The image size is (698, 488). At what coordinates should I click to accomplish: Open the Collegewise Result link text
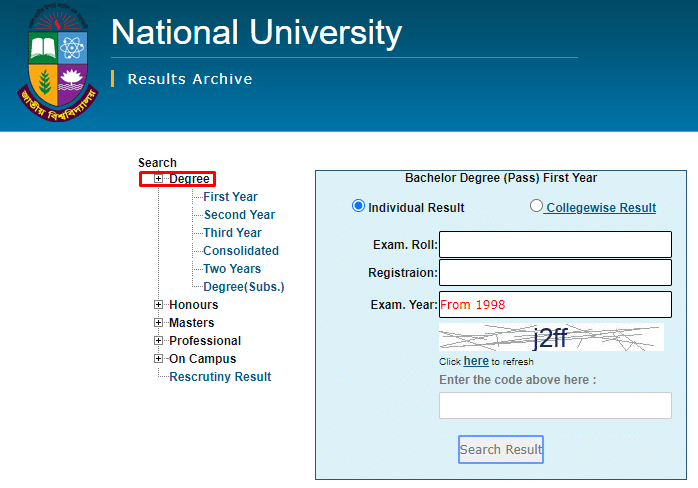point(601,207)
